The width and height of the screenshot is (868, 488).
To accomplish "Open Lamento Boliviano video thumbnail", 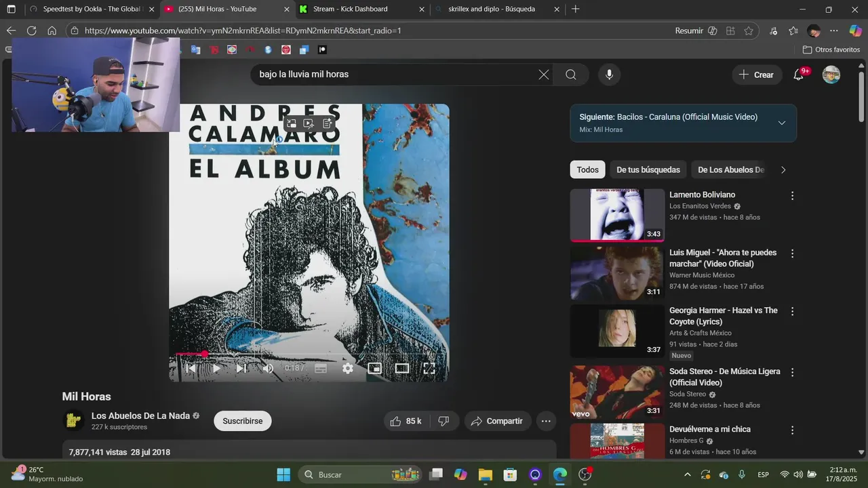I will point(617,216).
